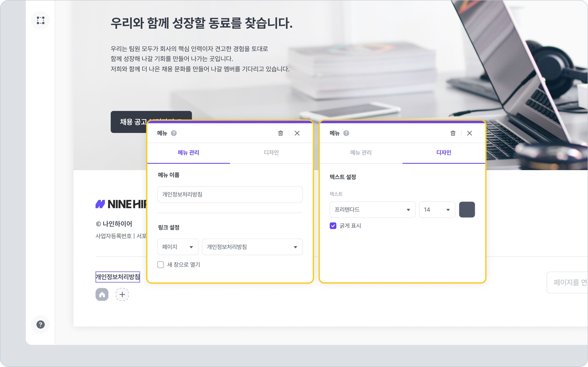Click the dashed plus icon to add menu

tap(122, 294)
